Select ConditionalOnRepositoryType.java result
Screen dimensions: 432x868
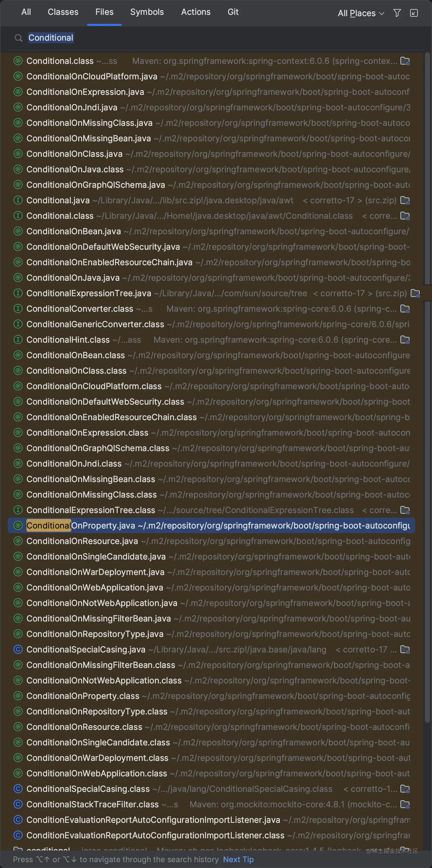[211, 634]
